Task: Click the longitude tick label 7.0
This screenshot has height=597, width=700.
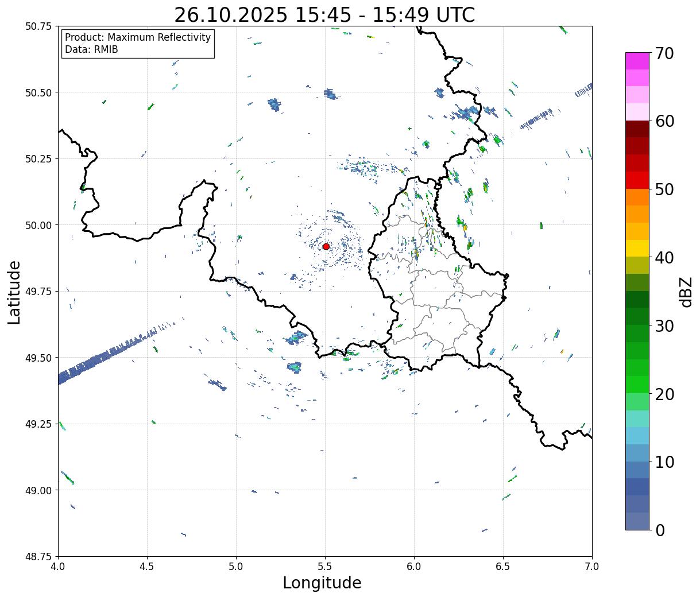Action: (592, 567)
